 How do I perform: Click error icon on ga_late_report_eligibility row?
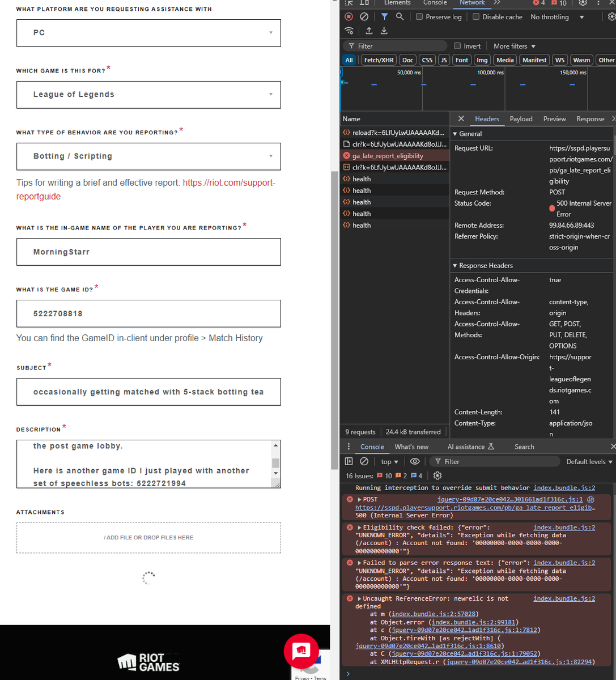click(347, 156)
